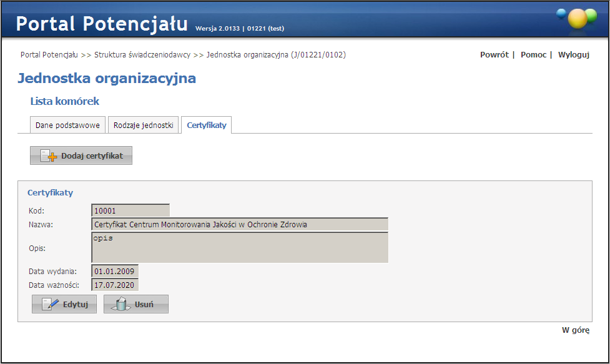This screenshot has height=364, width=610.
Task: Open the Rodzaje jednostki tab
Action: [143, 125]
